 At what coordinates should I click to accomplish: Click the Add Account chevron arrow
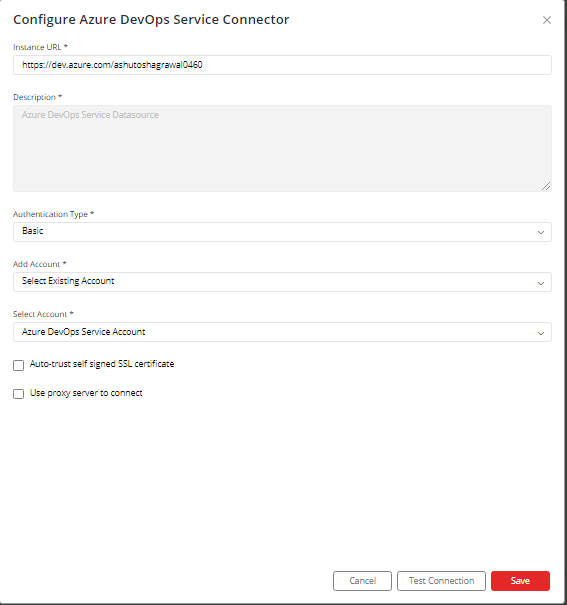[x=541, y=283]
